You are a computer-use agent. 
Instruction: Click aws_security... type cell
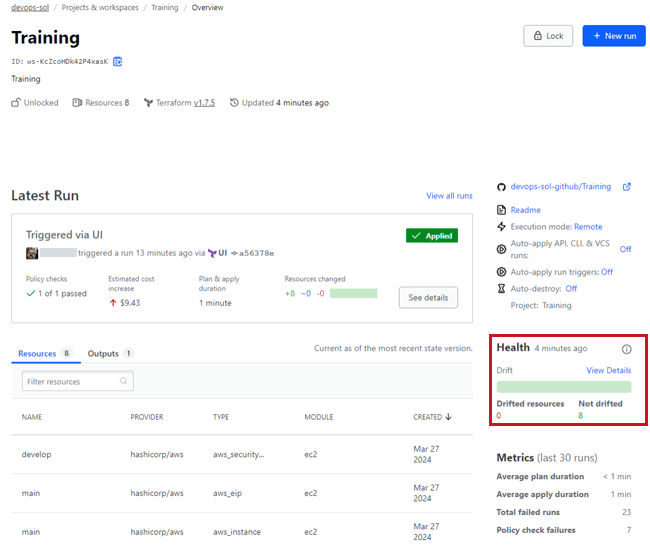click(x=238, y=454)
